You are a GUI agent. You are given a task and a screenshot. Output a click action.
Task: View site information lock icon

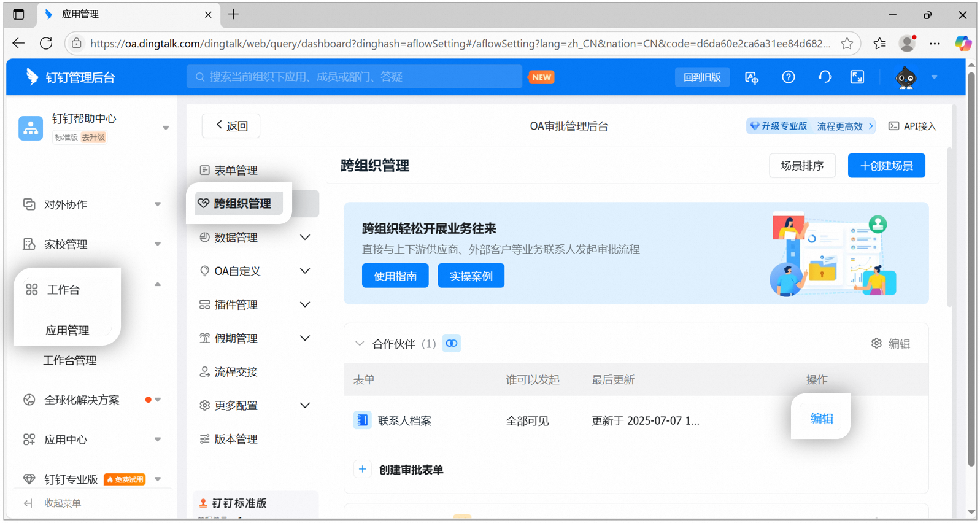pyautogui.click(x=77, y=43)
